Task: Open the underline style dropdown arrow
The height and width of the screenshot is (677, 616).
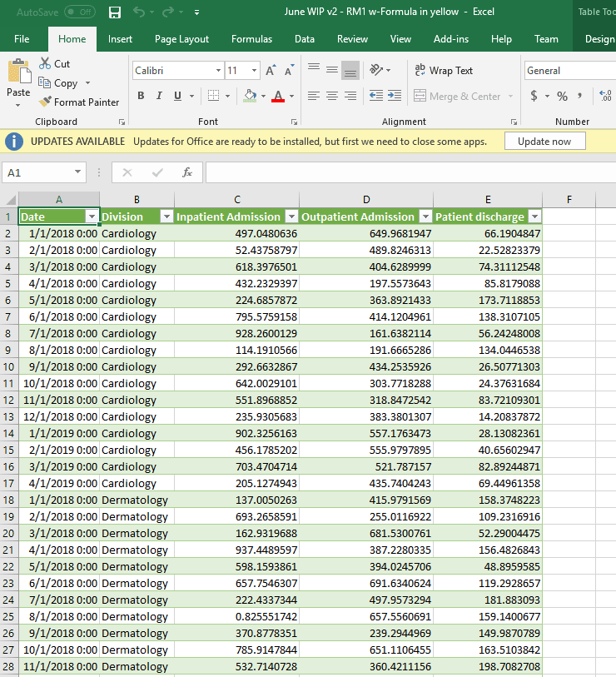Action: [x=191, y=97]
